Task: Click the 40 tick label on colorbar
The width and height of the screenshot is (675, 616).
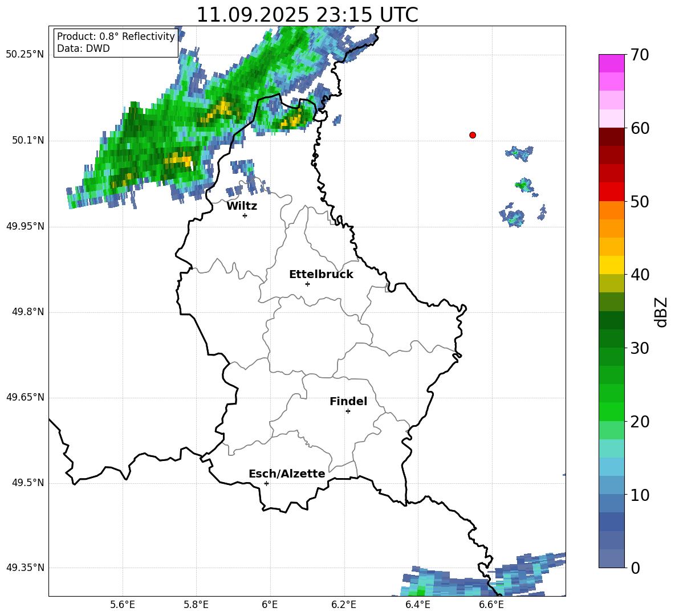Action: click(x=640, y=275)
